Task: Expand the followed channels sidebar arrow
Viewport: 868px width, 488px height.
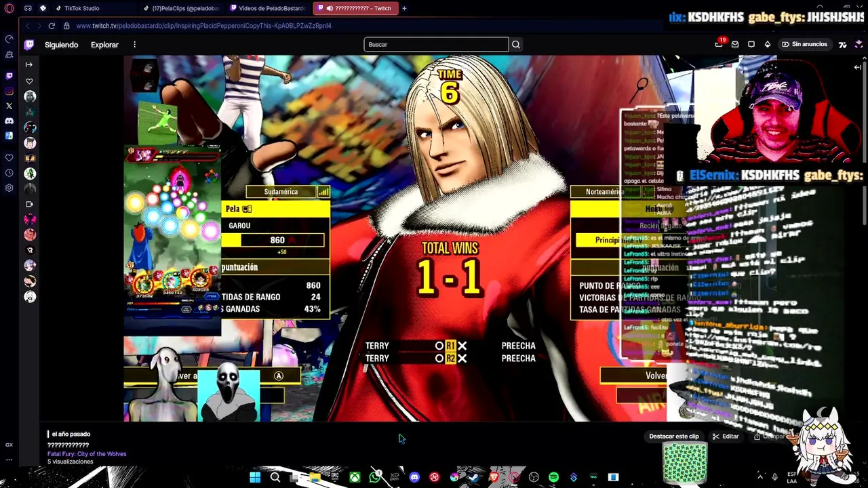Action: coord(28,64)
